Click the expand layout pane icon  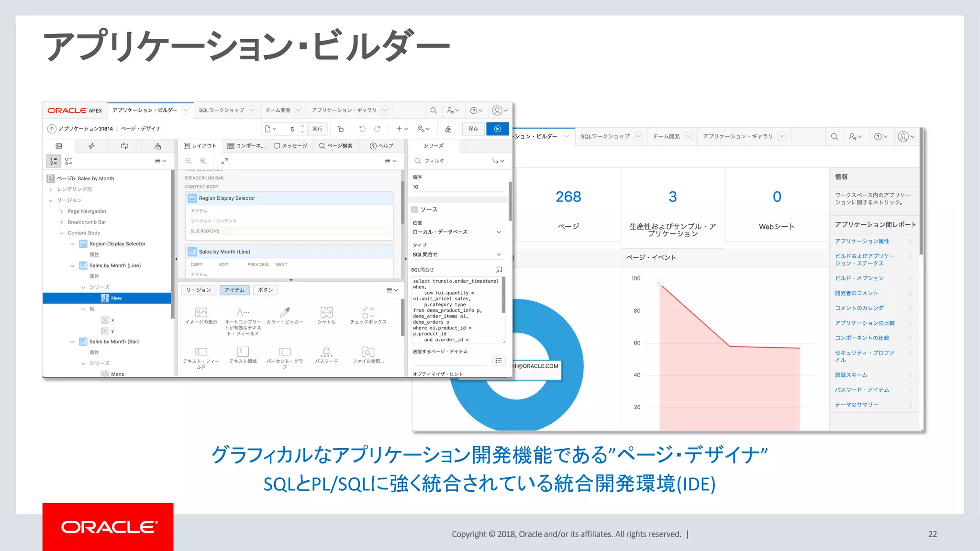[x=224, y=161]
